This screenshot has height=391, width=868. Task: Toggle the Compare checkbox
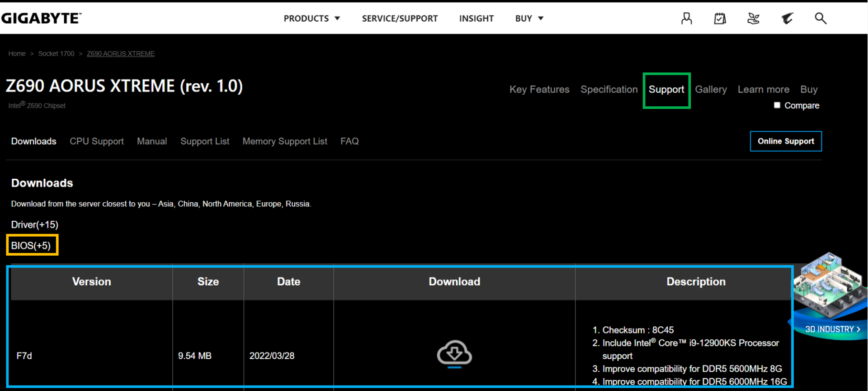(777, 105)
